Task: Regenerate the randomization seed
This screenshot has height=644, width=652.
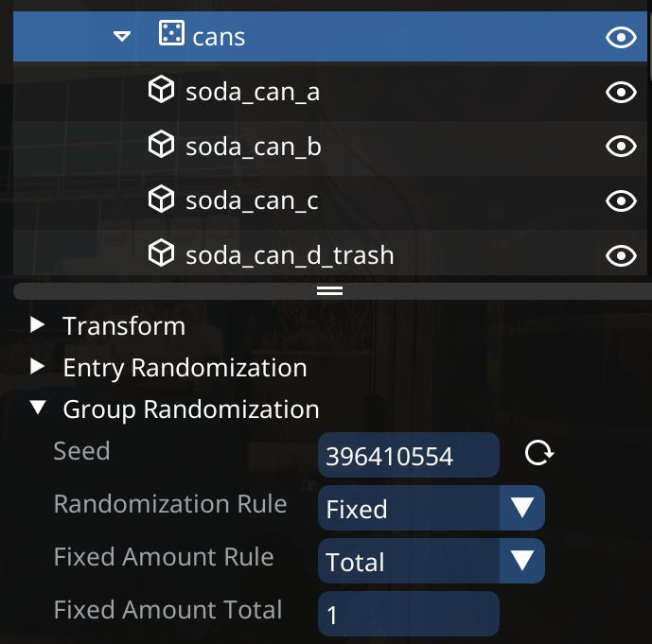Action: click(x=538, y=455)
